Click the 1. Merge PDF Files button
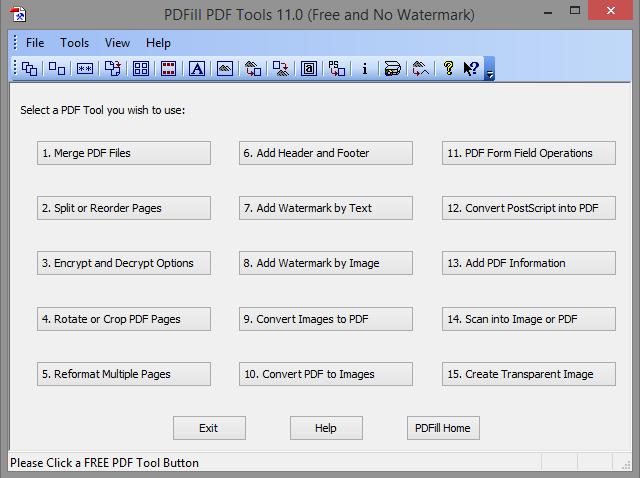The width and height of the screenshot is (640, 478). pyautogui.click(x=124, y=153)
